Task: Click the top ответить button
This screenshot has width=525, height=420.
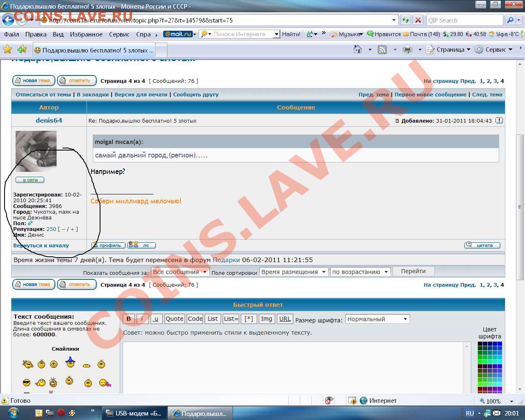Action: click(77, 81)
